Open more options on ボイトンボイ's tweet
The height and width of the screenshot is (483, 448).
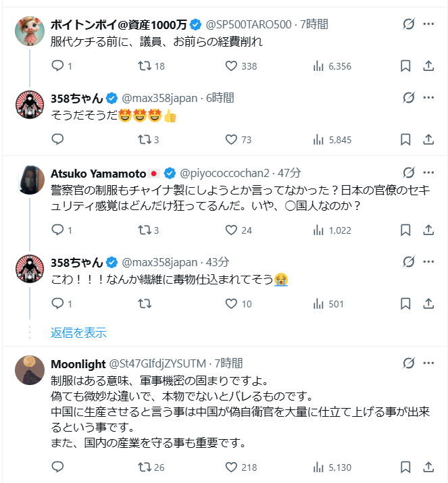[x=428, y=24]
